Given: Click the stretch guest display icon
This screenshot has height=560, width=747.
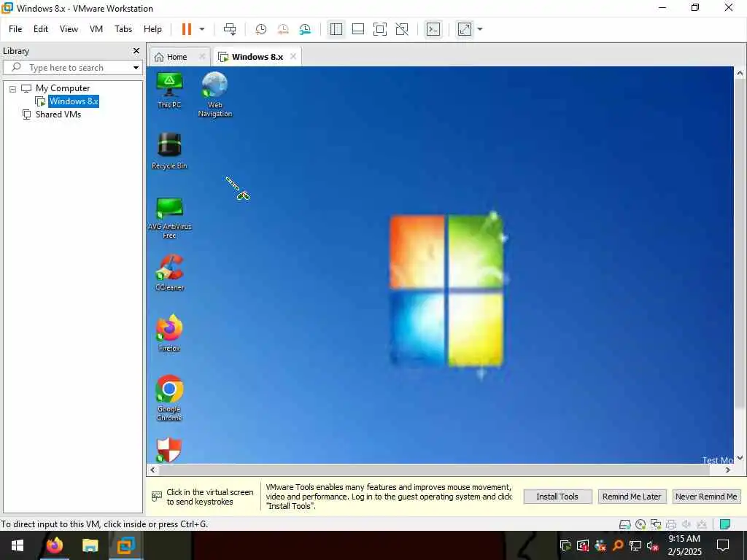Looking at the screenshot, I should click(465, 29).
